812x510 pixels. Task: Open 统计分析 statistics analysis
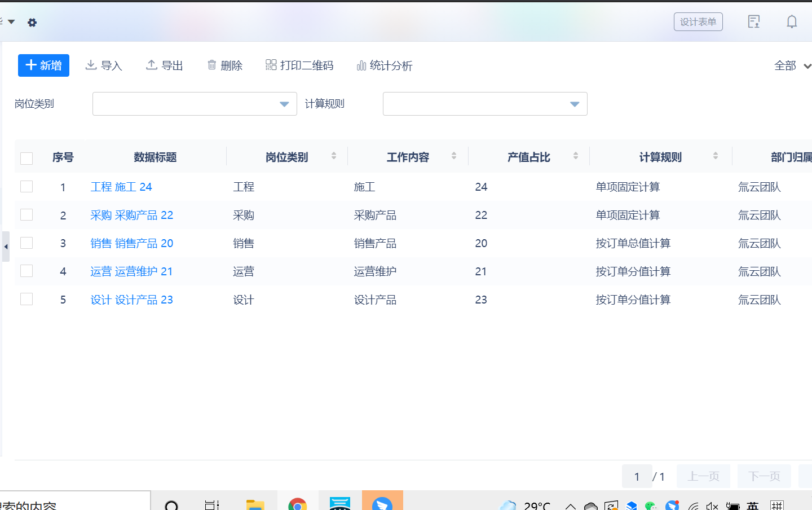tap(385, 65)
